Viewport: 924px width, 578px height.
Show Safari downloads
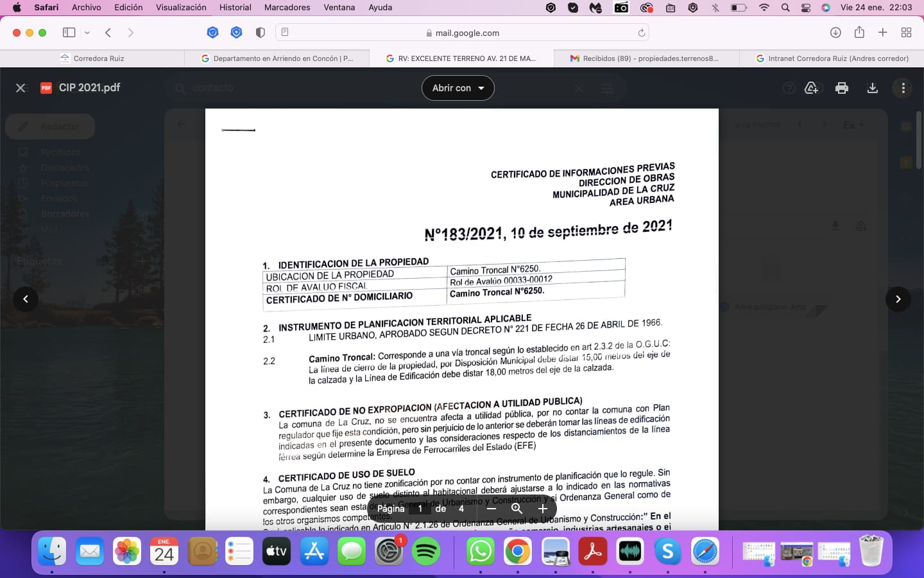(x=835, y=33)
